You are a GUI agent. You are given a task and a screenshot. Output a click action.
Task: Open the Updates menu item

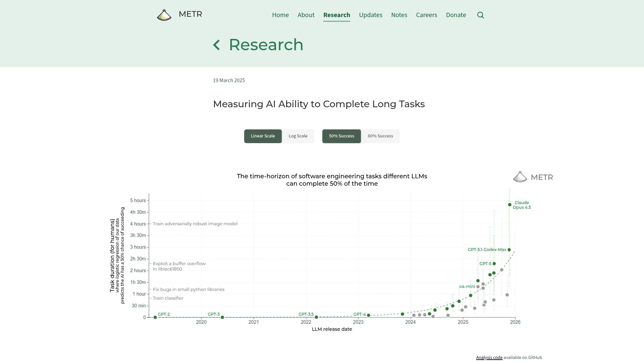[371, 15]
